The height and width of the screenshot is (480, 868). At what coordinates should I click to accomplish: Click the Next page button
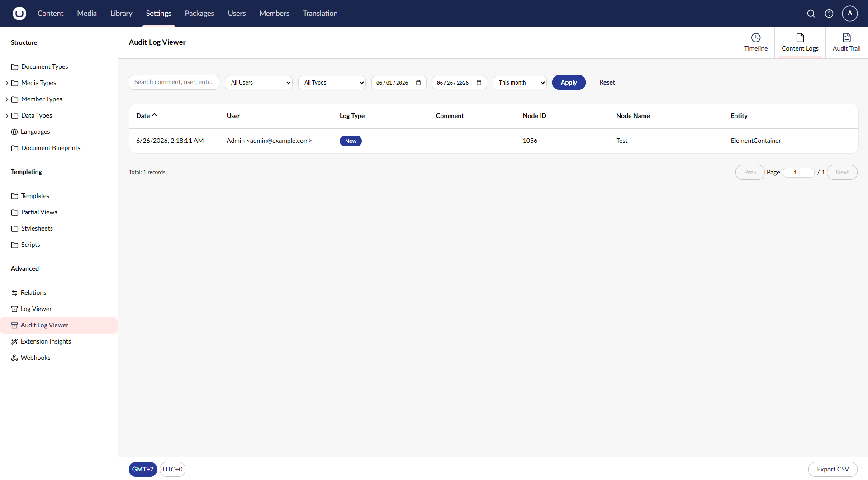(x=842, y=173)
